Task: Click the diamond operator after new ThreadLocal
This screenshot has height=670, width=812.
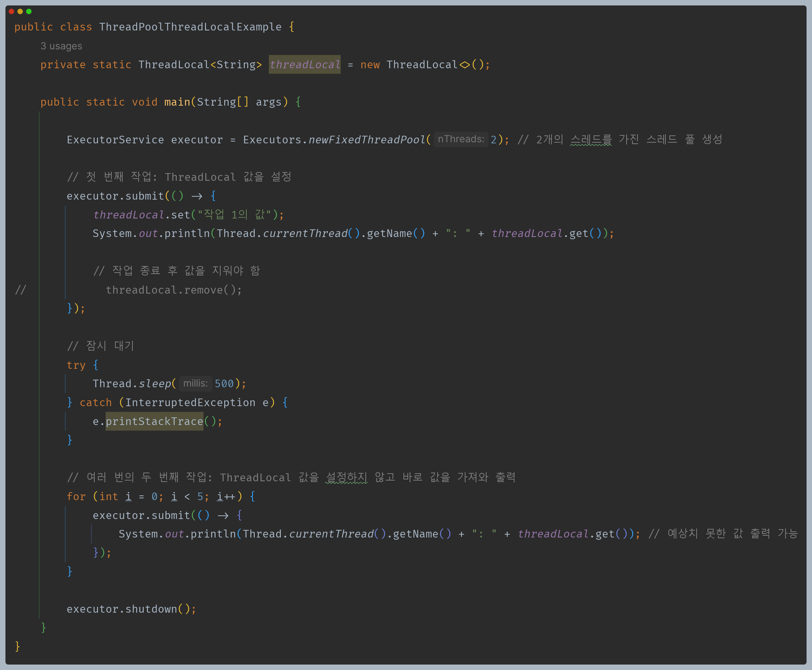Action: tap(465, 65)
